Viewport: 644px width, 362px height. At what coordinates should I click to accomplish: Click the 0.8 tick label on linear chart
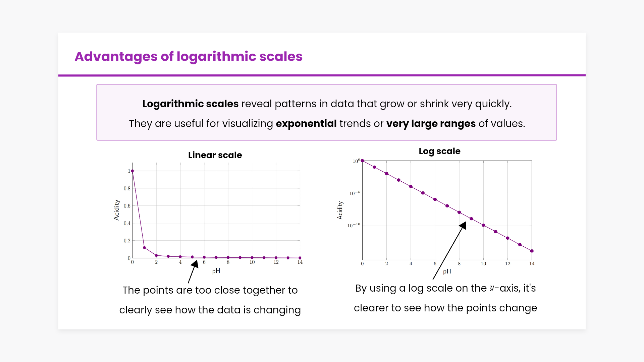point(127,188)
